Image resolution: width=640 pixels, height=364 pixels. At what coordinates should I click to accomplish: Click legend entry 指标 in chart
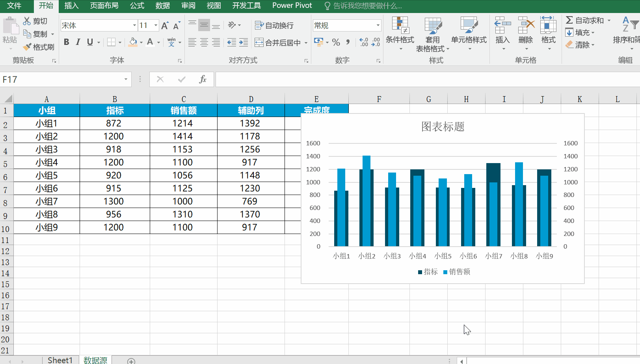[428, 272]
